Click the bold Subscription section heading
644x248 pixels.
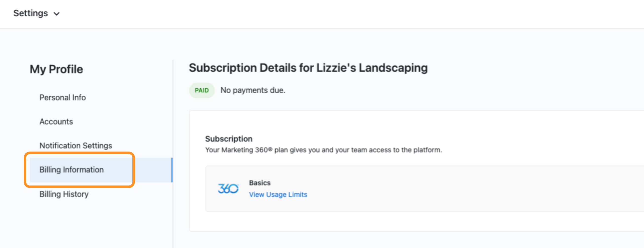[229, 139]
